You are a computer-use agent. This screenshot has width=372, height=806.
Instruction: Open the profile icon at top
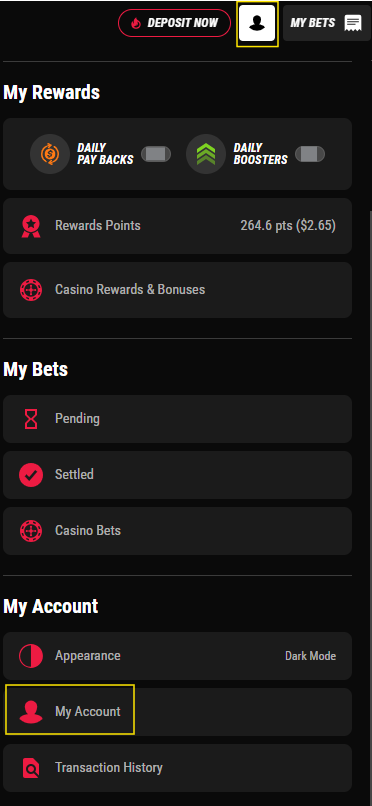tap(257, 23)
